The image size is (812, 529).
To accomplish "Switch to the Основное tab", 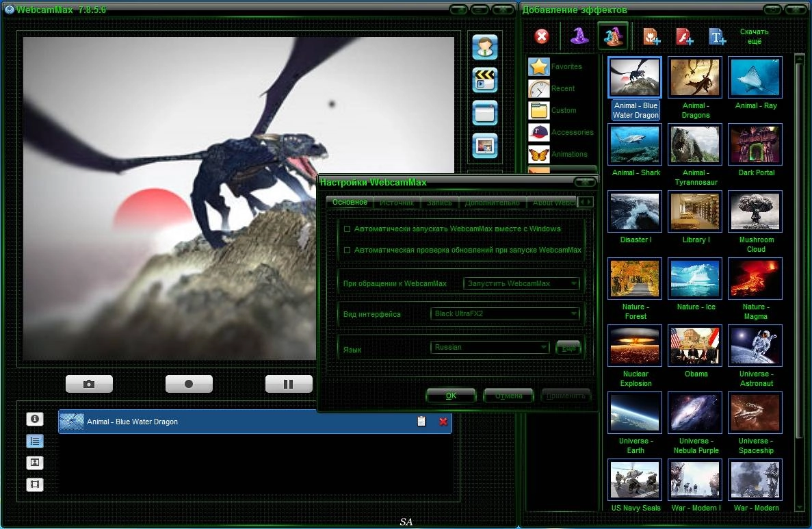I will click(350, 202).
